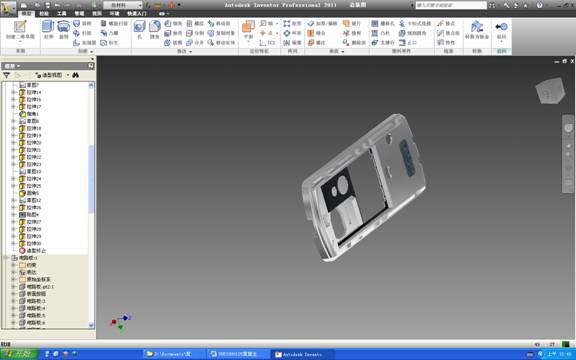Choose the Shell (抽壳) tool
The image size is (576, 360).
173,33
